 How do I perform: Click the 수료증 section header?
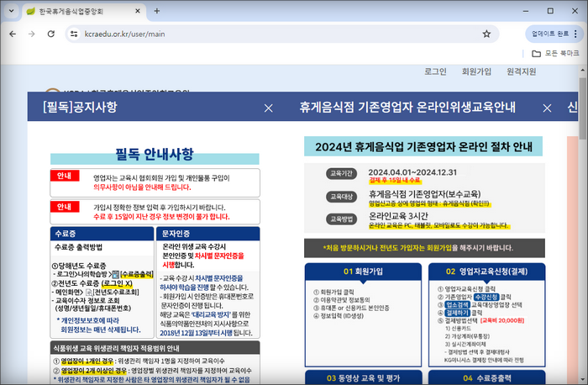[102, 234]
